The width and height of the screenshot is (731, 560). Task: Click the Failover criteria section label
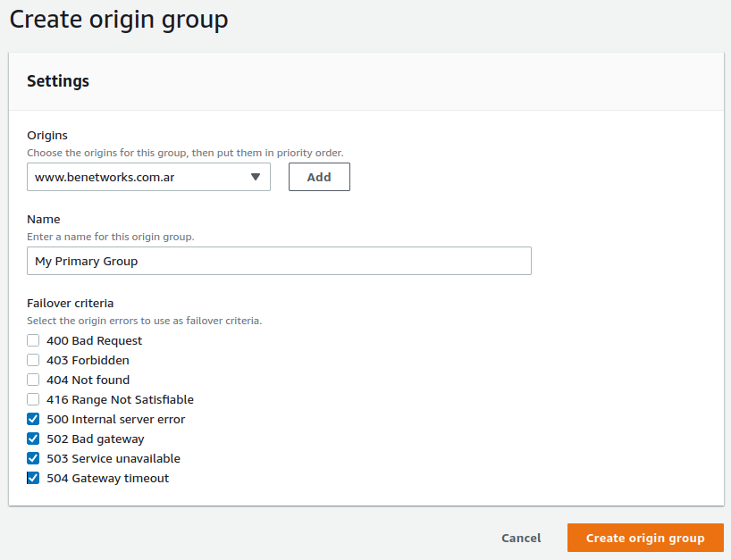[71, 304]
